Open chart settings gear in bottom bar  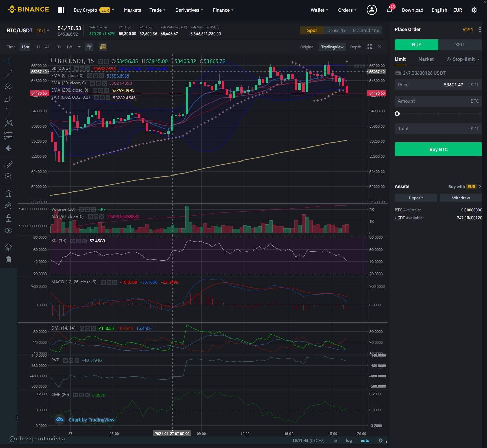pyautogui.click(x=380, y=440)
